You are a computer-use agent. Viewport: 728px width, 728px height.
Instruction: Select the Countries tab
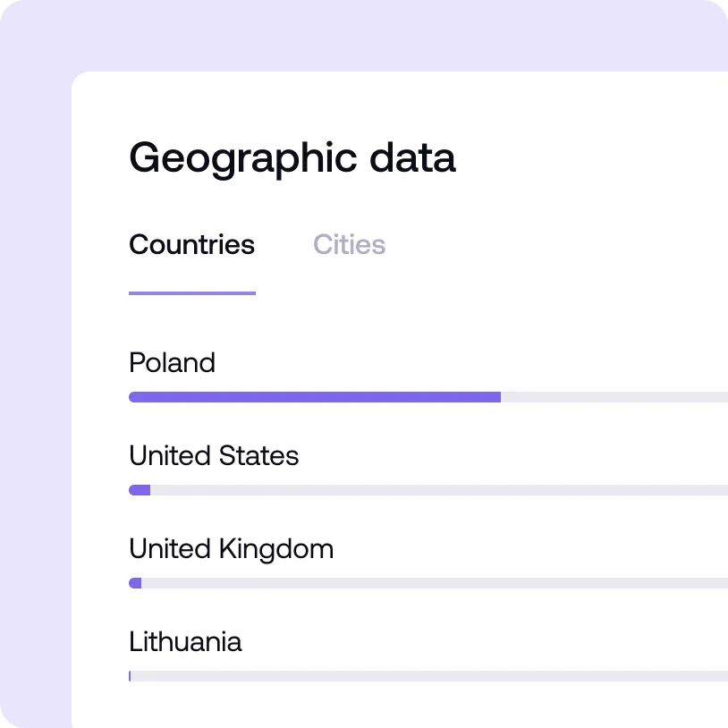pyautogui.click(x=191, y=244)
